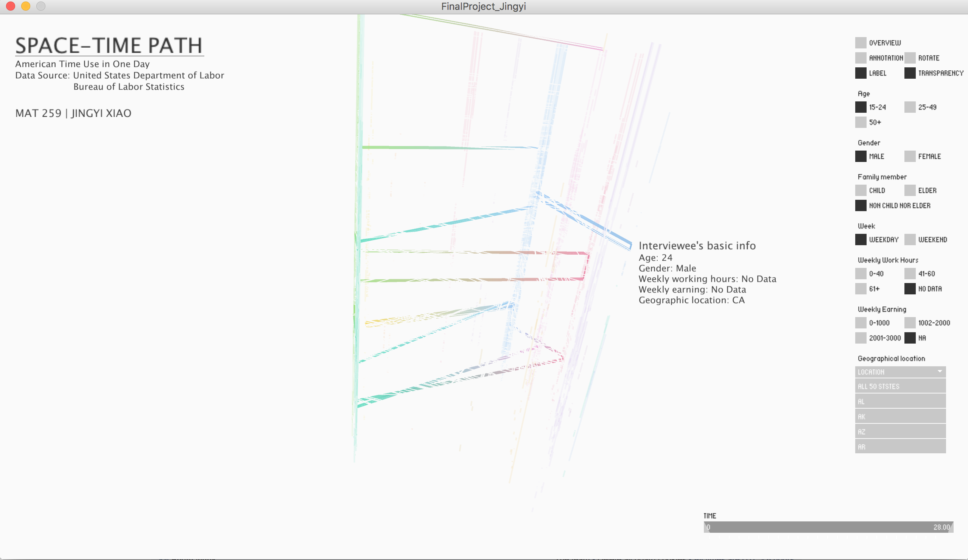Disable the LABEL toggle
The height and width of the screenshot is (560, 968).
pyautogui.click(x=861, y=73)
